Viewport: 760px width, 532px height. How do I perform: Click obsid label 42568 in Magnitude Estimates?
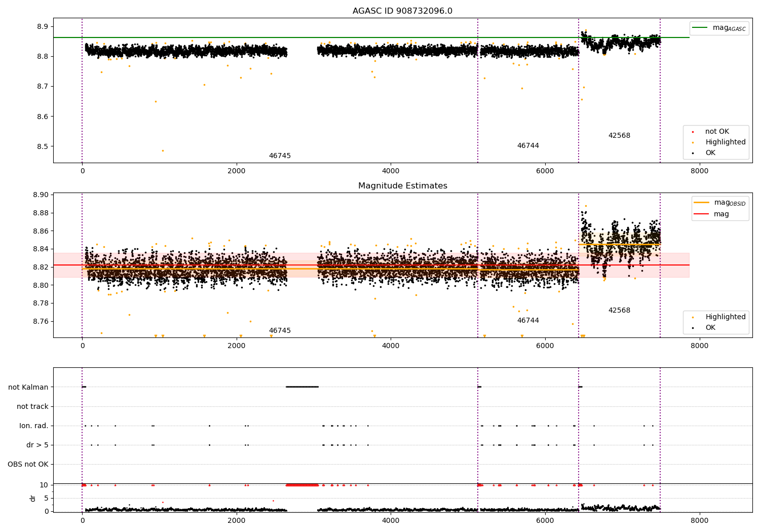[x=619, y=311]
